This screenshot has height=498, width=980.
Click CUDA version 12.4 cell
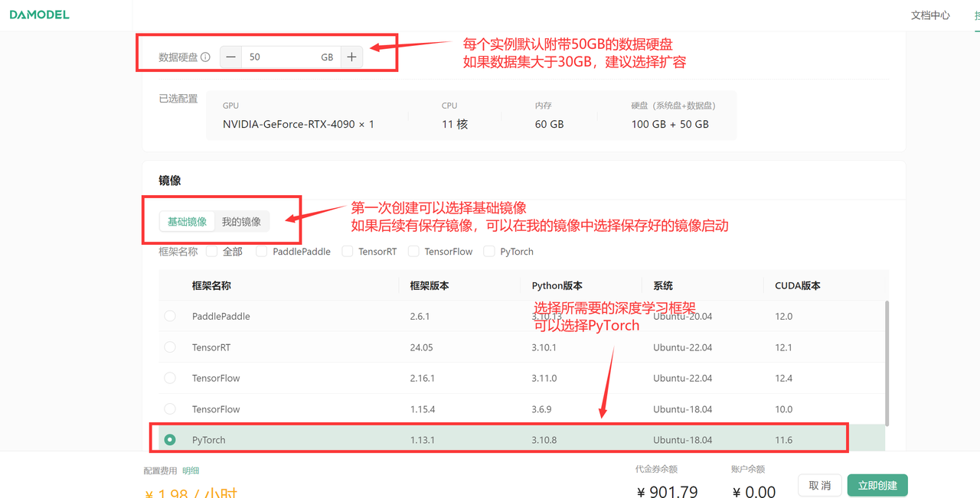784,378
